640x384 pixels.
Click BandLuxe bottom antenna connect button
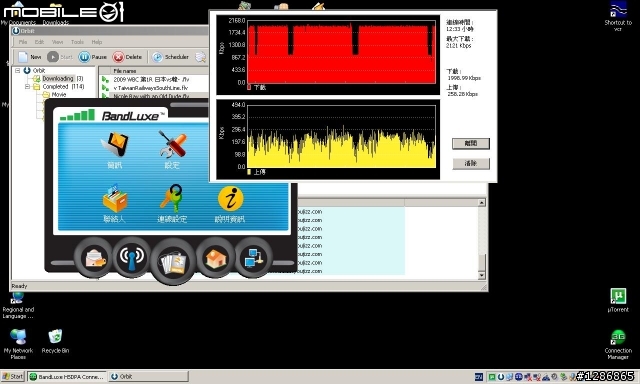point(131,257)
